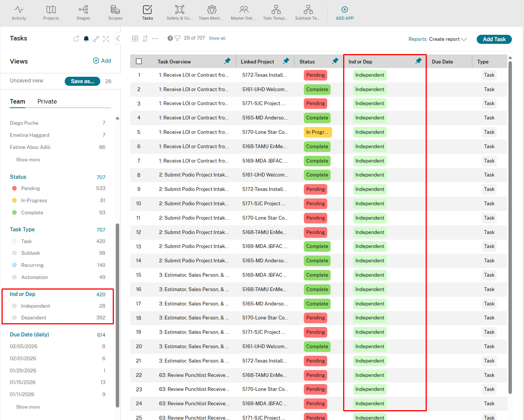Open the Team Mem... app
This screenshot has width=524, height=420.
pyautogui.click(x=211, y=13)
